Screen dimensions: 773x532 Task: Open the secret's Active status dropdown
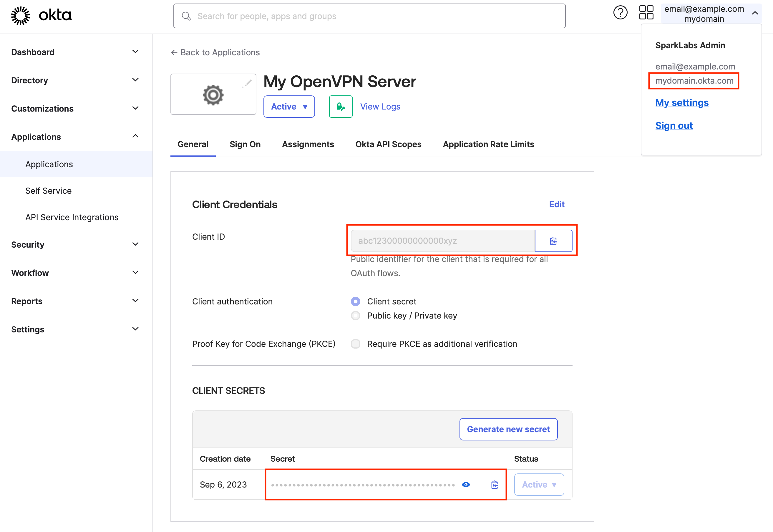539,485
